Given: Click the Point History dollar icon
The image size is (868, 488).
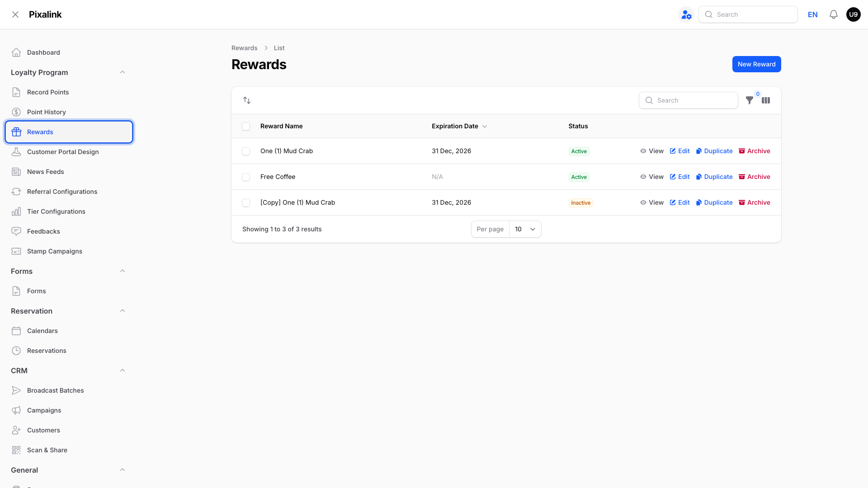Looking at the screenshot, I should [x=16, y=112].
